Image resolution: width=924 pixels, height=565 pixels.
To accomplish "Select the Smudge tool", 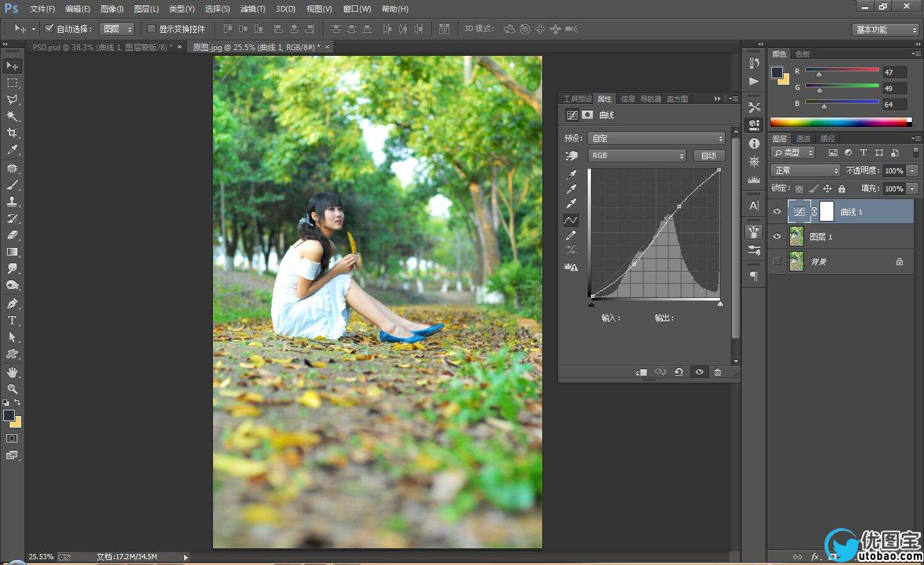I will click(x=12, y=268).
